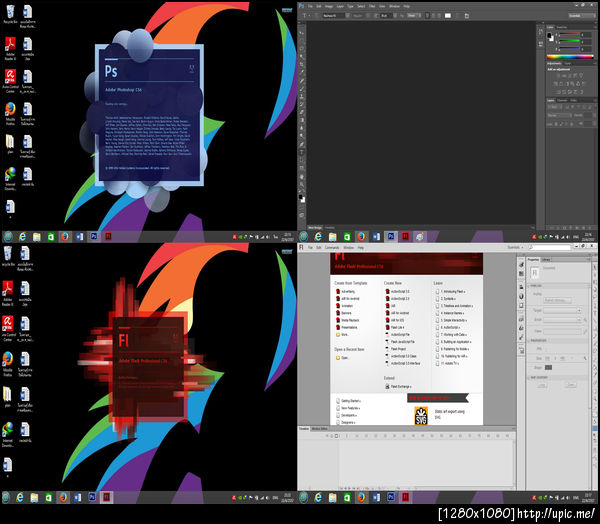Switch to the Motion Editor tab in Flash

point(320,429)
